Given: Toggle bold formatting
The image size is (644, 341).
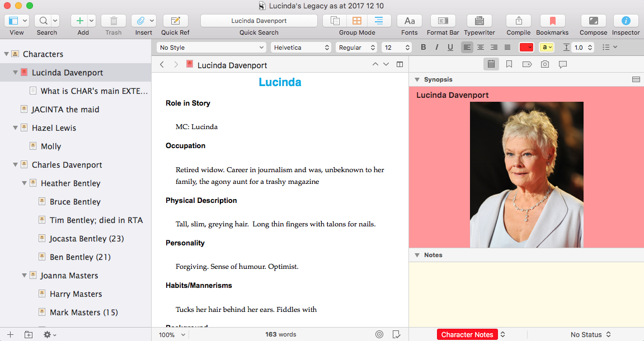Looking at the screenshot, I should click(424, 47).
